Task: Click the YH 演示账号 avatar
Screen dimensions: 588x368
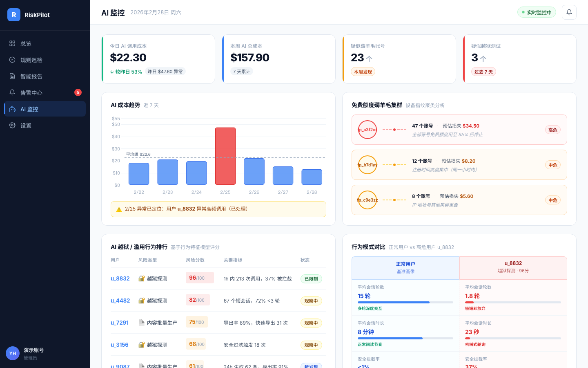Action: 12,353
